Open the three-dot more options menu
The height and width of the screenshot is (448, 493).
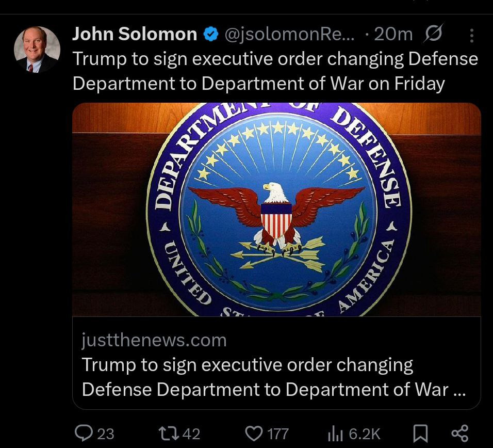coord(471,35)
